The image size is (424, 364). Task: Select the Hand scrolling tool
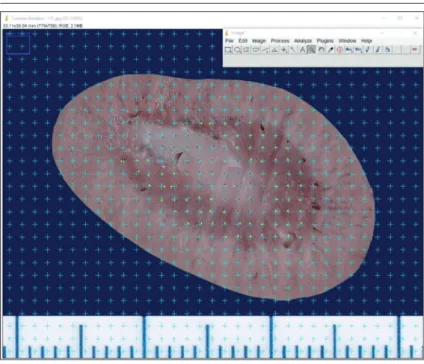pyautogui.click(x=321, y=50)
